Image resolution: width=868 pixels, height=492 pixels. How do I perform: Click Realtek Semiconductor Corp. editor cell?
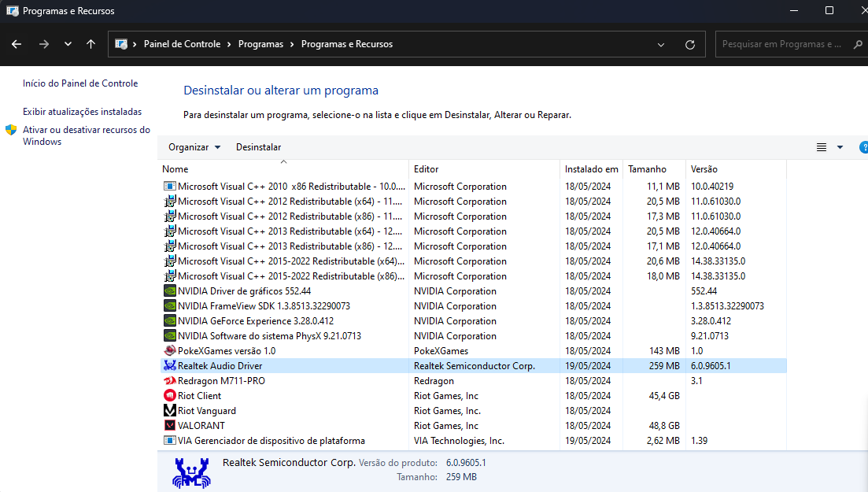(x=475, y=366)
